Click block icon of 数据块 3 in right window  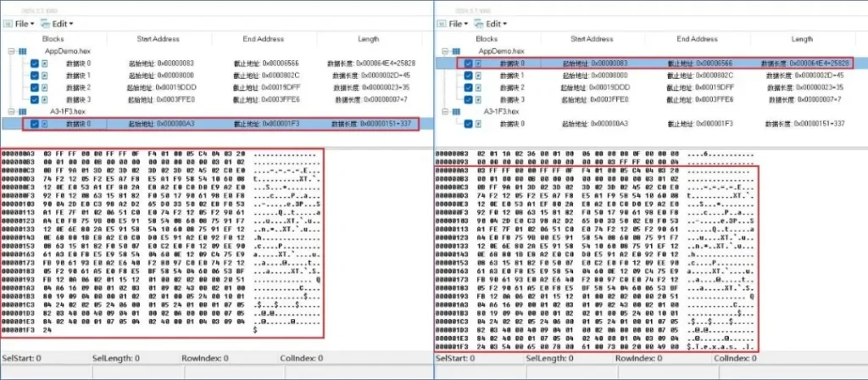(x=479, y=99)
